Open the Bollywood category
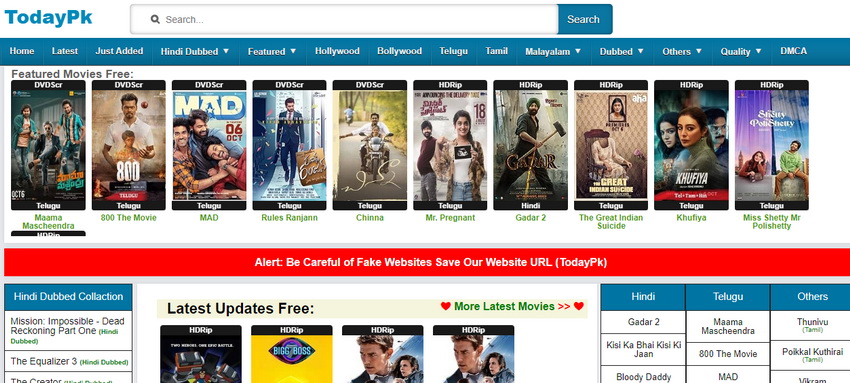 400,51
